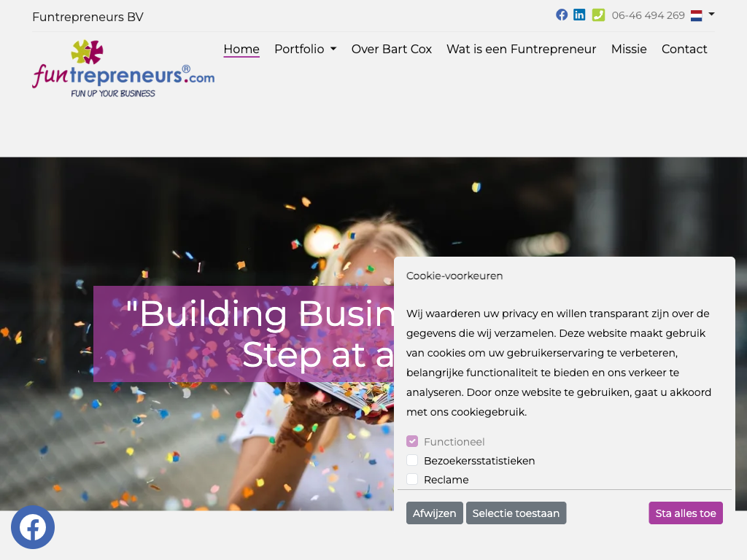This screenshot has height=560, width=747.
Task: Click the Dutch flag language icon
Action: point(697,16)
